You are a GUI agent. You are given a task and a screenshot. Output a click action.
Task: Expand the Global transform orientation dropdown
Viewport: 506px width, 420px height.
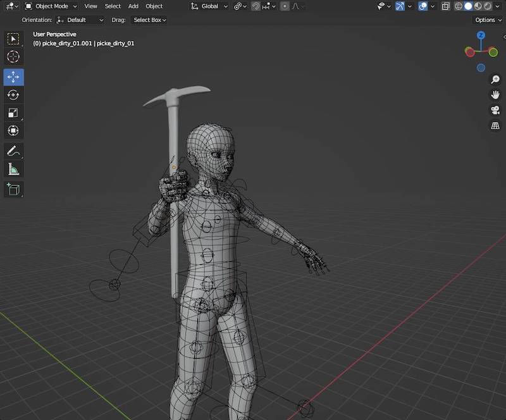pos(210,6)
